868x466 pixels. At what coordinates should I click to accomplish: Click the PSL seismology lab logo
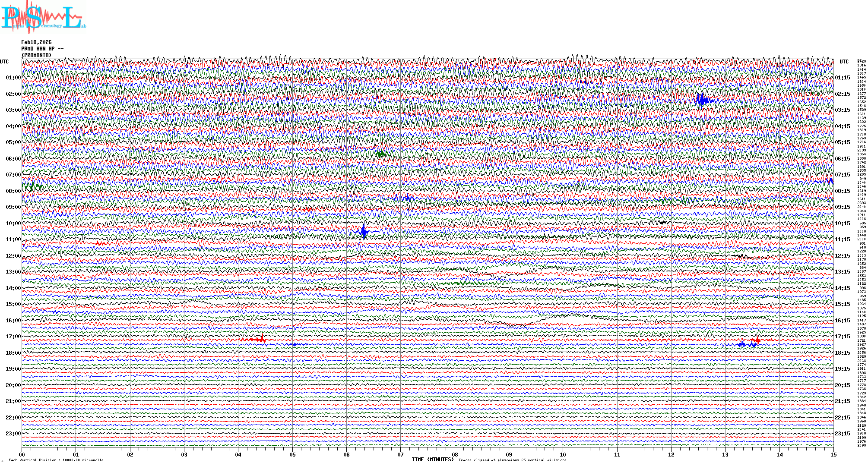tap(43, 17)
